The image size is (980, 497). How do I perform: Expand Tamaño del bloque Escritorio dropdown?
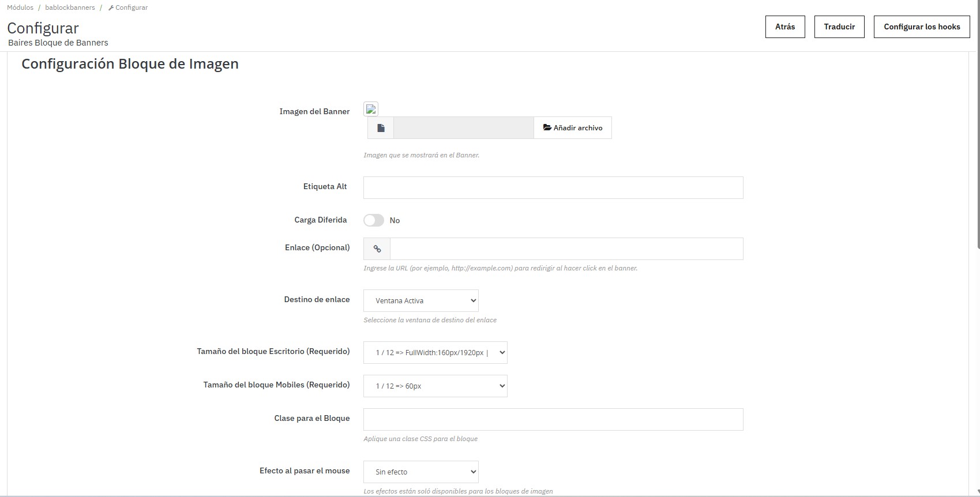pyautogui.click(x=435, y=353)
